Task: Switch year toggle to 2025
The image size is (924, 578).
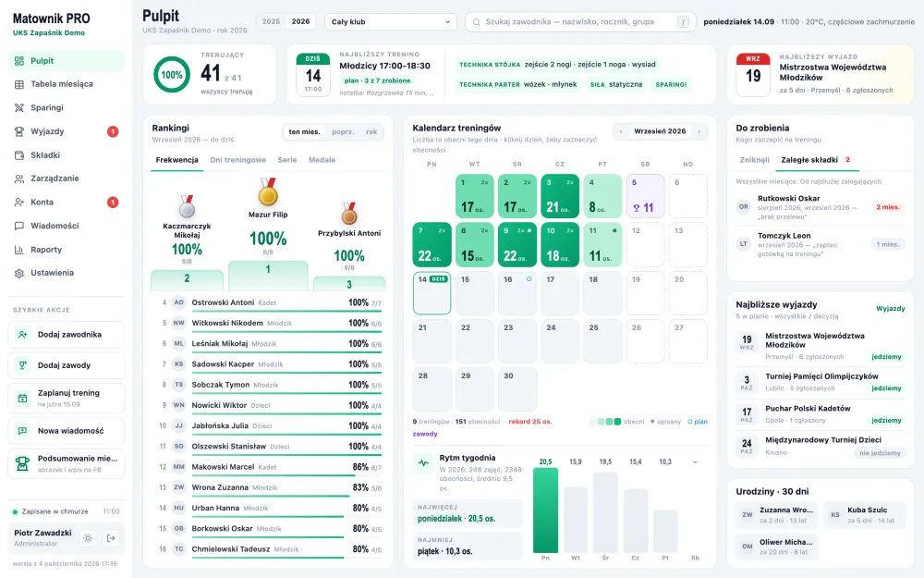Action: 271,22
